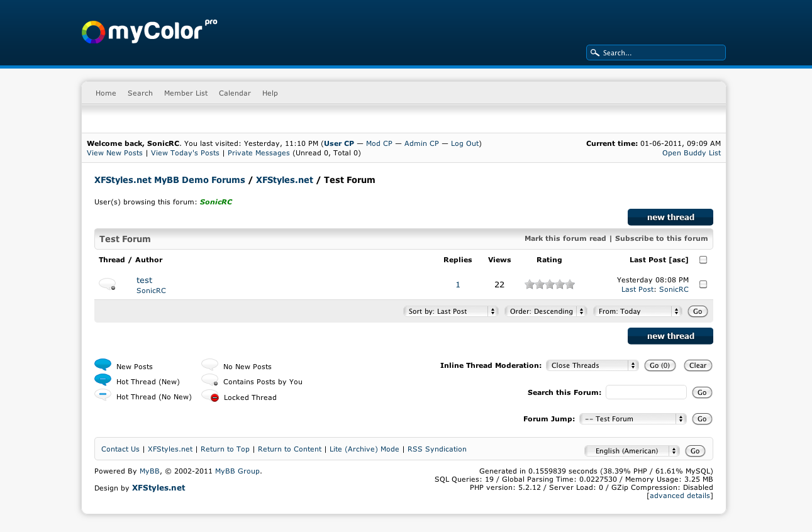Click the thread status bubble icon beside test
Viewport: 812px width, 532px height.
click(x=108, y=284)
